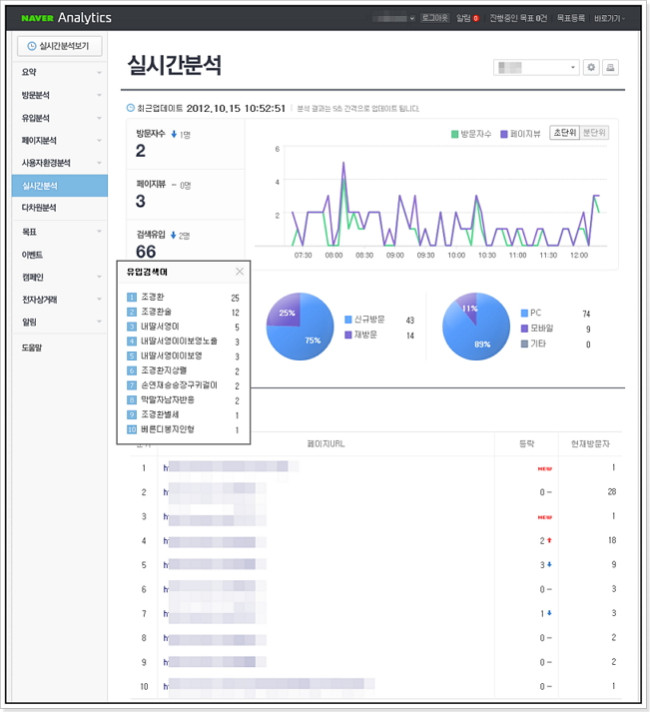Expand the 유입분석 sidebar section
Viewport: 650px width, 712px height.
pos(60,118)
